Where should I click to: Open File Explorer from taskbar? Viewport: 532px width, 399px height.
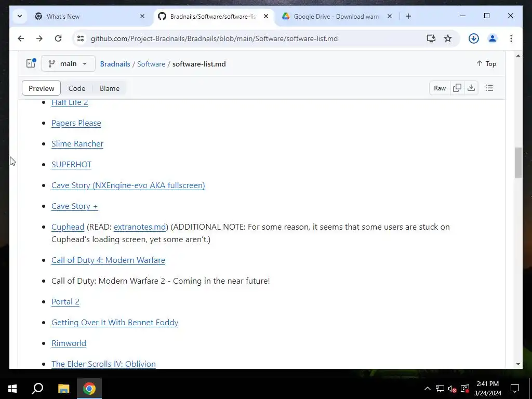(63, 389)
